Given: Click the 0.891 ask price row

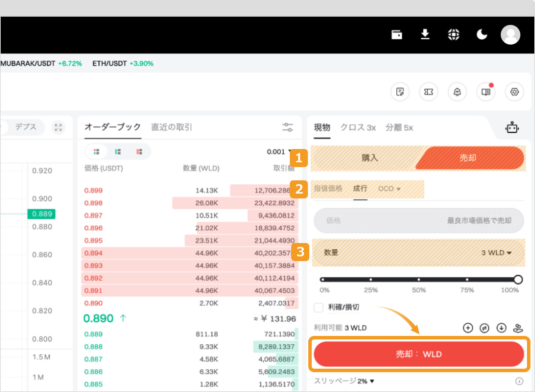Looking at the screenshot, I should point(190,291).
